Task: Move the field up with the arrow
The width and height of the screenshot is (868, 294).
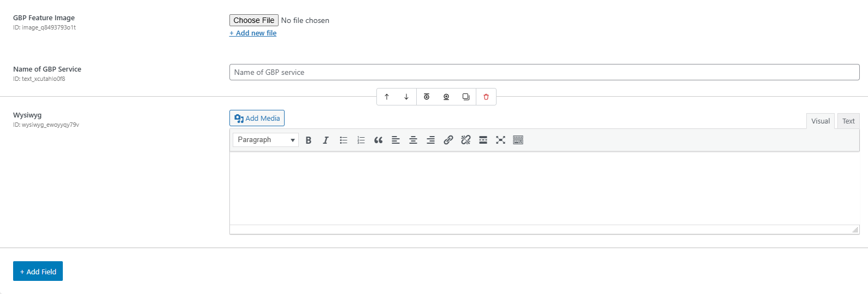Action: pos(387,97)
